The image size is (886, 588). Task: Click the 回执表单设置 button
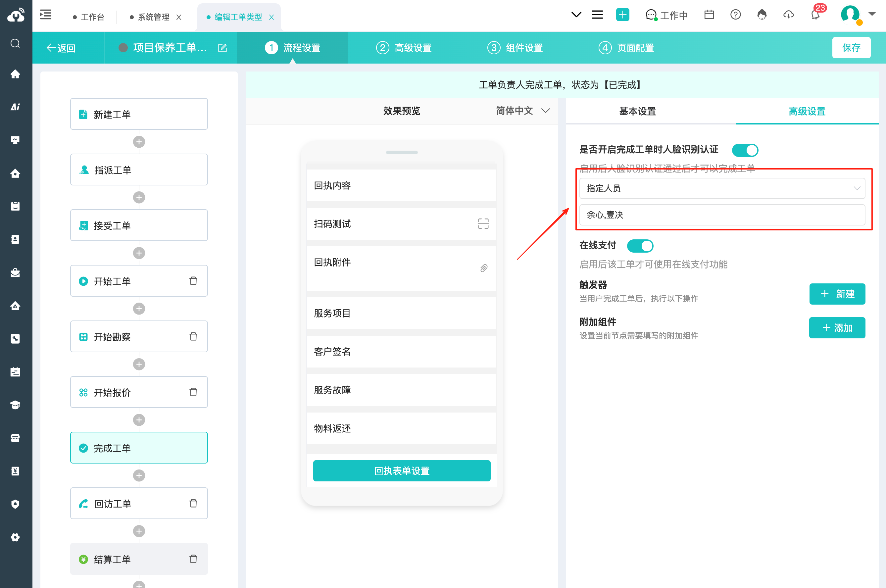click(x=402, y=470)
